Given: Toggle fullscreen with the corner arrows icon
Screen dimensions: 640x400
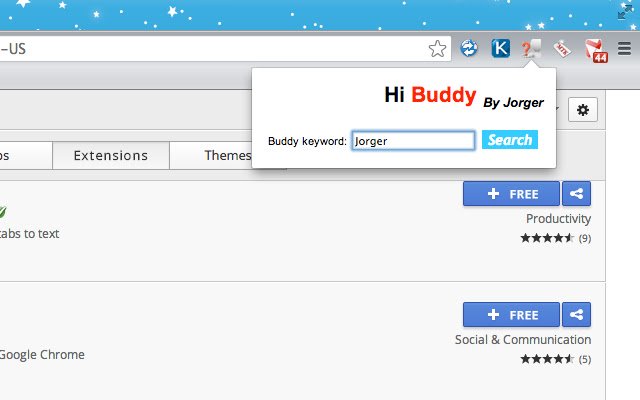Looking at the screenshot, I should [x=624, y=12].
